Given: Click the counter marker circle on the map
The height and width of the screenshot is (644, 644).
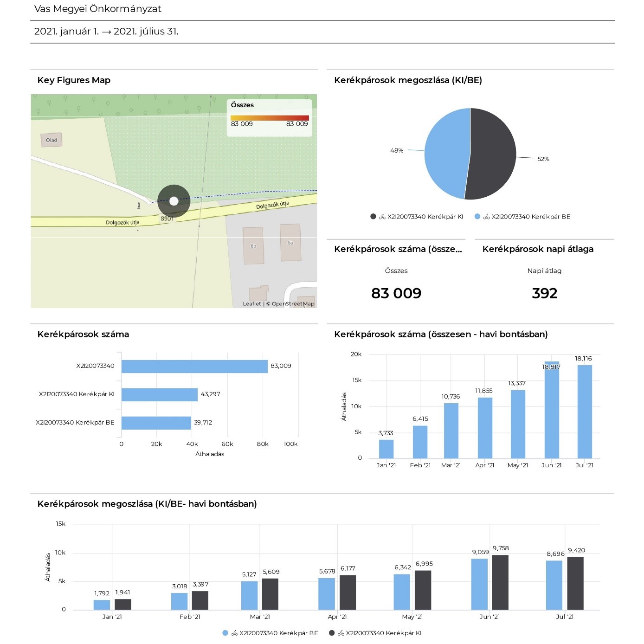Looking at the screenshot, I should coord(174,201).
